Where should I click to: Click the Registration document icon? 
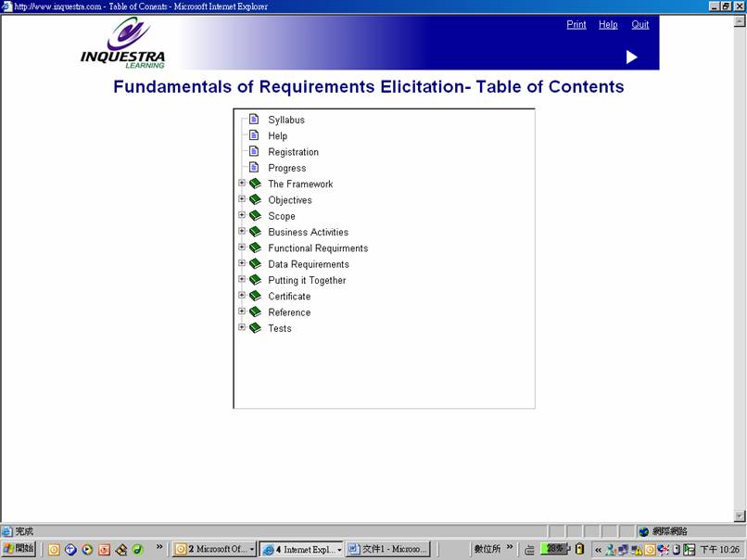pyautogui.click(x=254, y=151)
